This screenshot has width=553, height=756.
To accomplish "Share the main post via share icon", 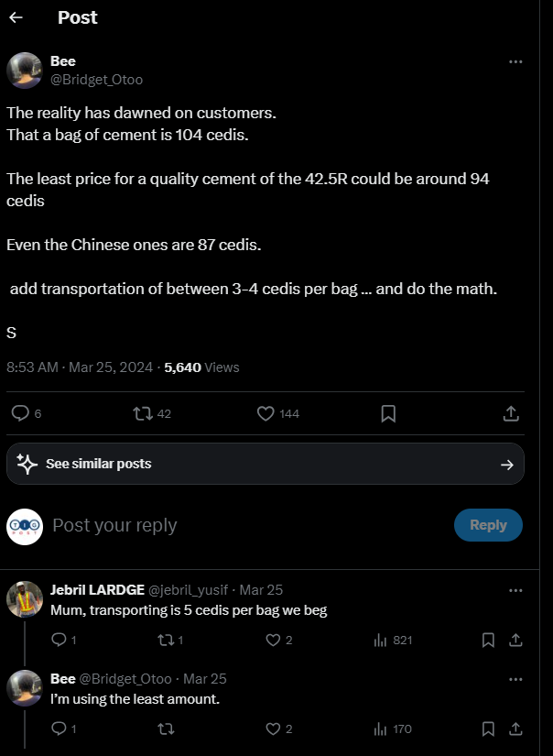I will click(x=512, y=413).
